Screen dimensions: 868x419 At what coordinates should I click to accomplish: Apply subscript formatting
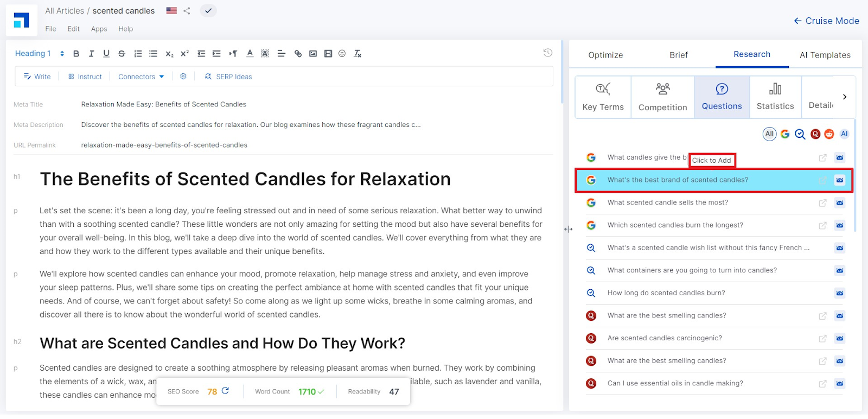pyautogui.click(x=169, y=54)
